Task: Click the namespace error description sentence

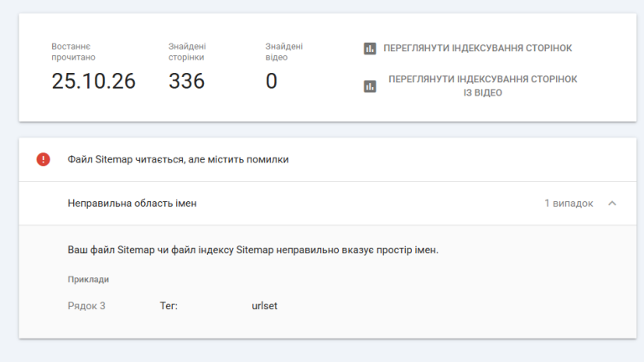Action: (x=253, y=250)
